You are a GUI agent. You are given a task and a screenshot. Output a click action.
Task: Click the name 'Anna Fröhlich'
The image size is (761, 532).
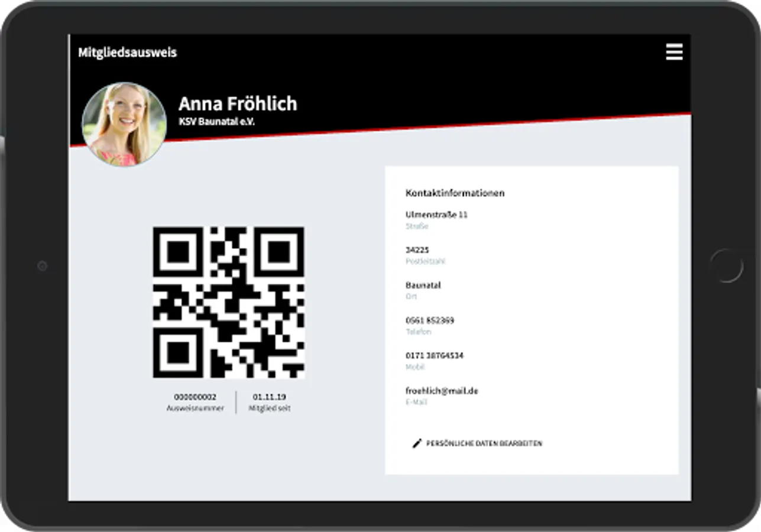(238, 104)
